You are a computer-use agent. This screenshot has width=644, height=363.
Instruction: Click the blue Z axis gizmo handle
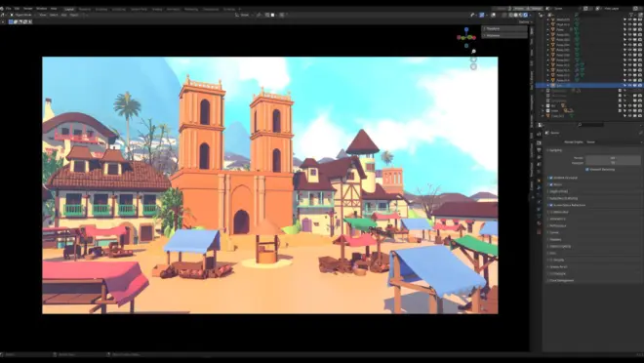[x=466, y=29]
